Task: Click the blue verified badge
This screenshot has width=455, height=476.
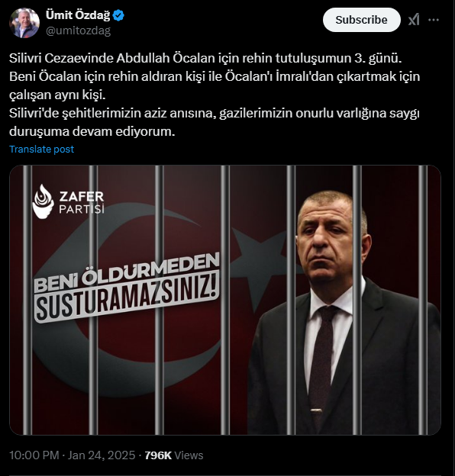Action: 118,15
